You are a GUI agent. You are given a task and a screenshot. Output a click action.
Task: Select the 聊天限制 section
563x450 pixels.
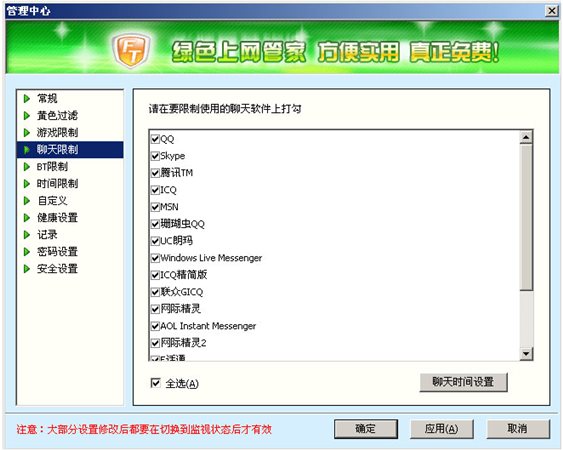70,149
